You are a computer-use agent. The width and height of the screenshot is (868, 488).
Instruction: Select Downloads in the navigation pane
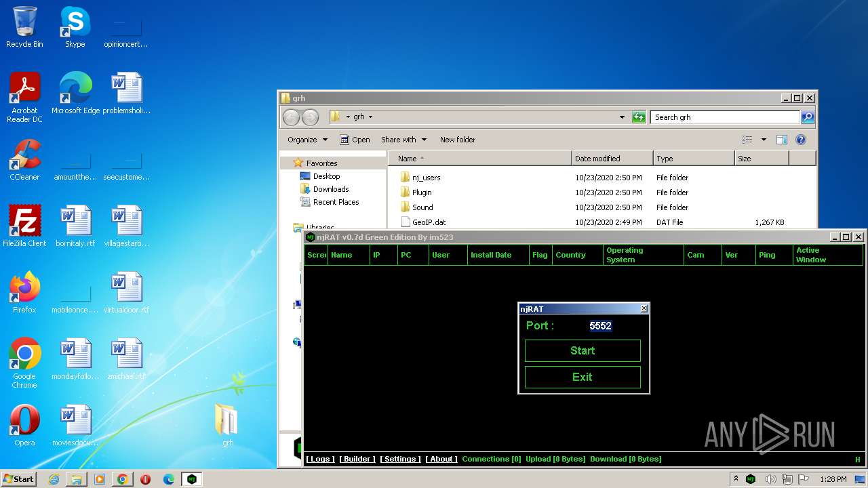point(331,189)
